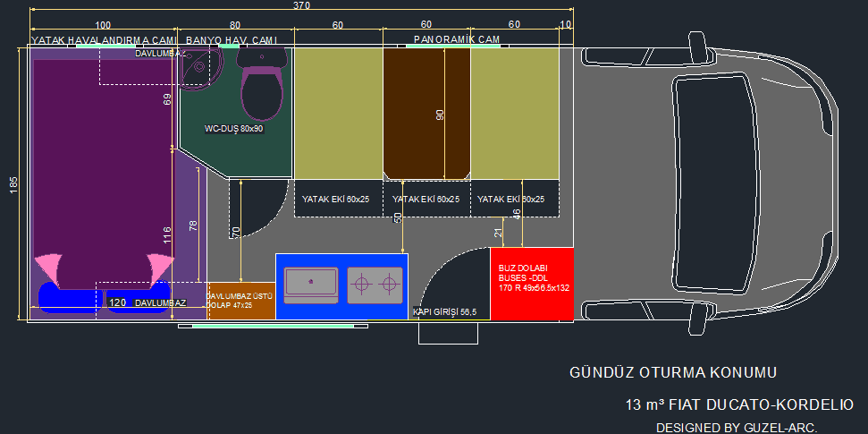Viewport: 868px width, 434px height.
Task: Click the right pink lamp on bed
Action: coord(159,267)
